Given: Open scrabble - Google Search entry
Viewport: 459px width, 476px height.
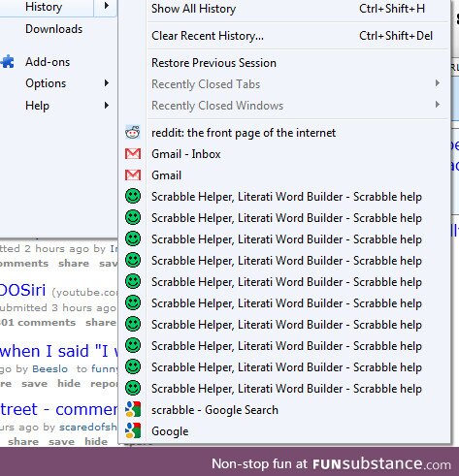Looking at the screenshot, I should (214, 410).
